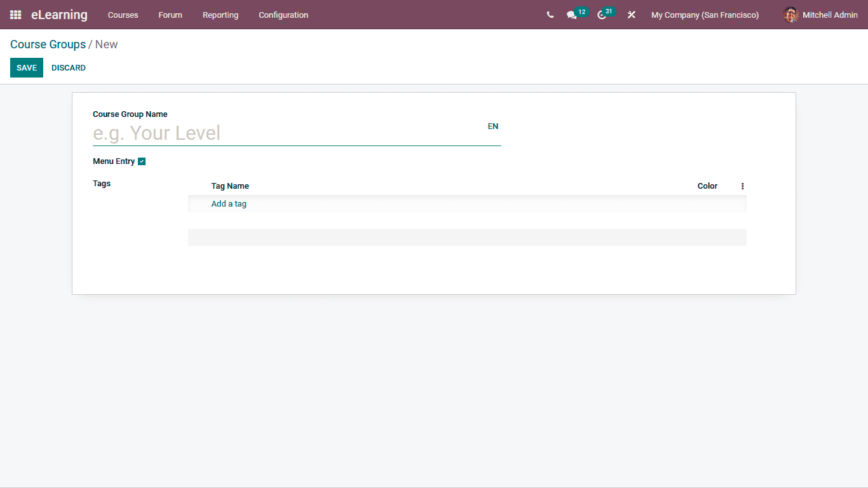This screenshot has width=868, height=488.
Task: Click the Mitchell Admin avatar
Action: tap(791, 15)
